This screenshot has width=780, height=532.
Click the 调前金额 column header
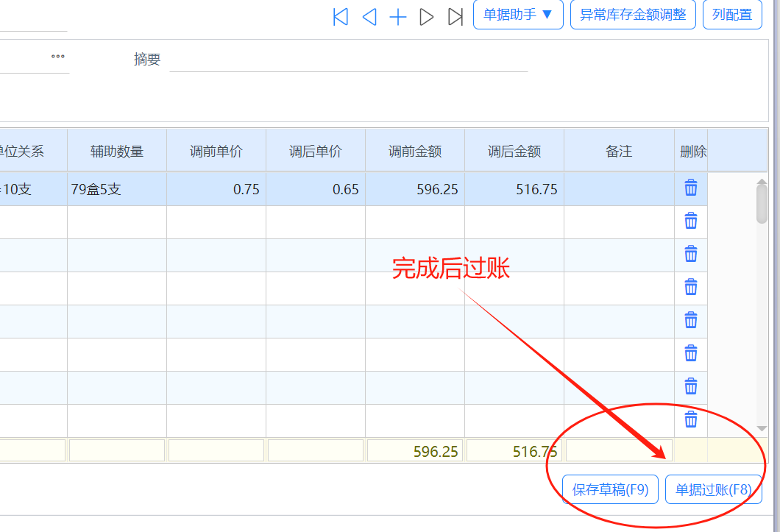click(415, 152)
